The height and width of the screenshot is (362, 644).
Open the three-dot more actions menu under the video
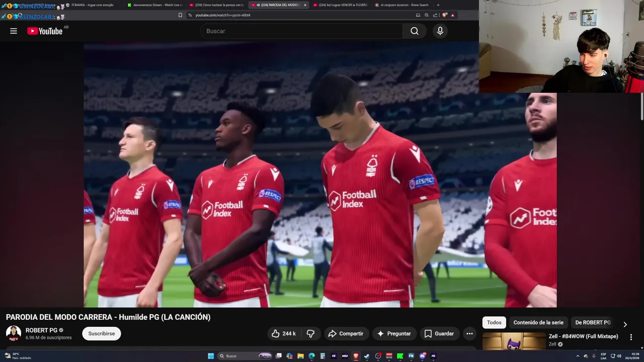(x=469, y=333)
